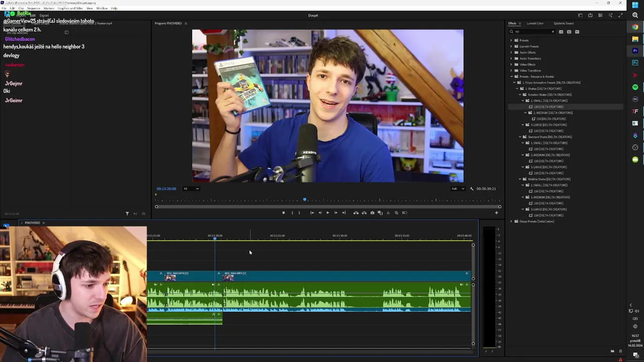Expand the Video Effects folder
This screenshot has height=362, width=644.
(511, 64)
